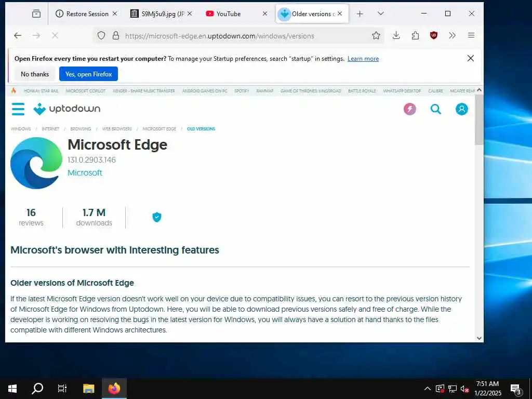532x399 pixels.
Task: Go back to the previous page
Action: (18, 36)
